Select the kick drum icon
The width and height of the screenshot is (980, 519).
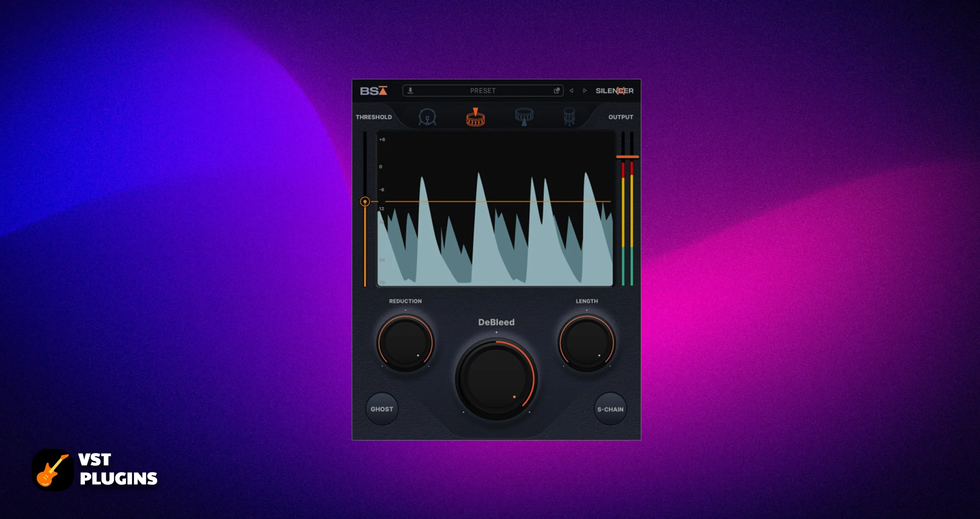click(x=427, y=117)
